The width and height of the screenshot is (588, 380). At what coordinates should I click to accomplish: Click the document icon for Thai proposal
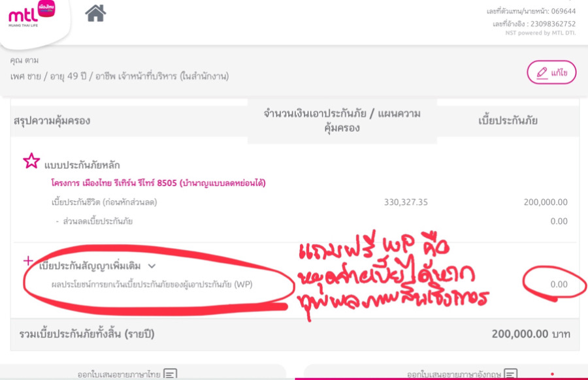coord(171,374)
